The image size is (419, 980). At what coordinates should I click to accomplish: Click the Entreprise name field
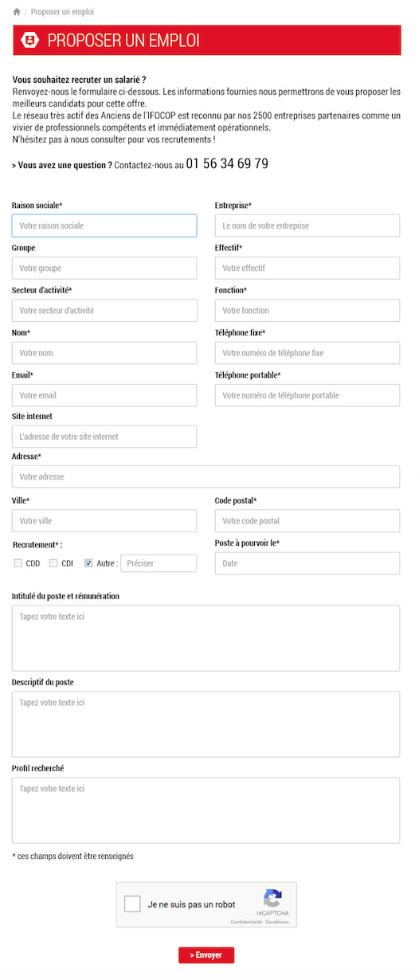point(307,225)
